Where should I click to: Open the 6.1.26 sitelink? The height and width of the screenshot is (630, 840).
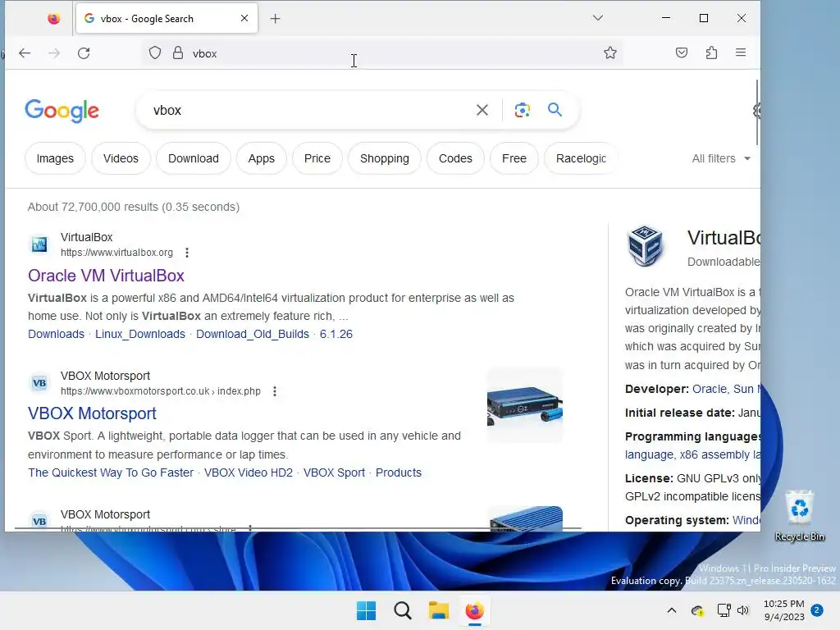(x=336, y=334)
